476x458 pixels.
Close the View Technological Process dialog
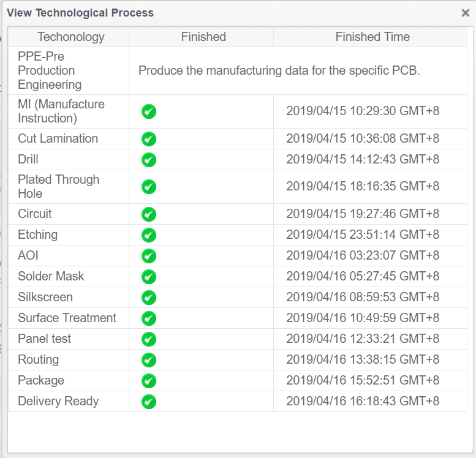click(465, 13)
